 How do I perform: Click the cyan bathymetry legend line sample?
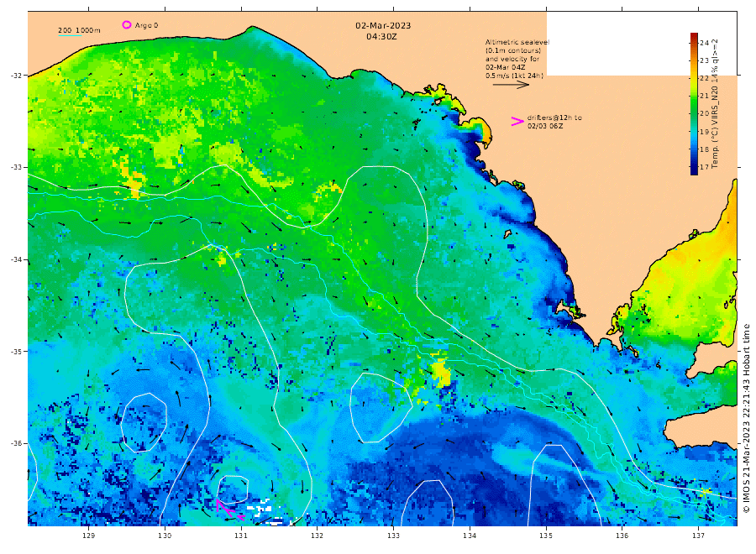pyautogui.click(x=70, y=35)
